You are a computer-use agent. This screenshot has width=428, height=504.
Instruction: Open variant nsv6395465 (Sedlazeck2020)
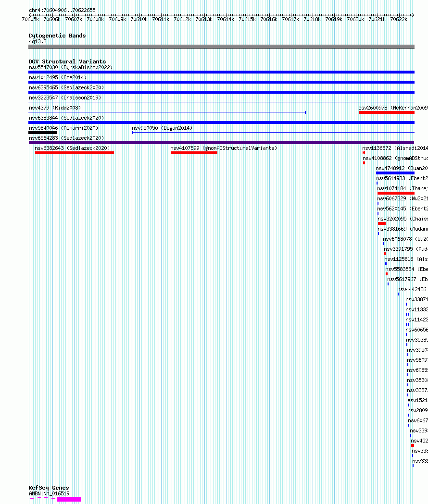66,87
